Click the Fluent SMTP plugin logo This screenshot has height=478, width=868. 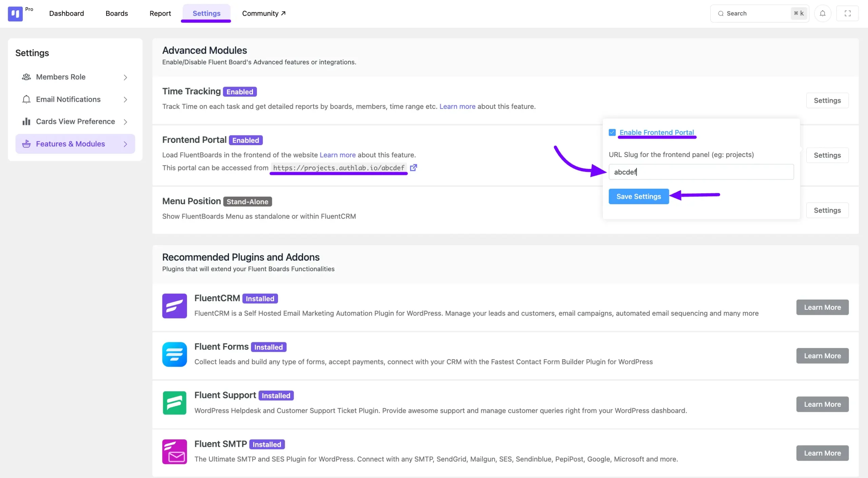[x=174, y=452]
